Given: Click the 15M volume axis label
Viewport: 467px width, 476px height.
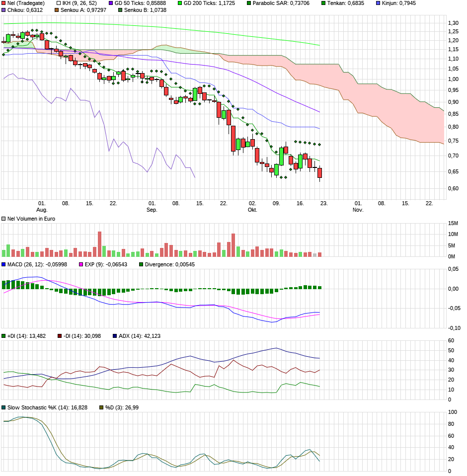Looking at the screenshot, I should point(453,224).
